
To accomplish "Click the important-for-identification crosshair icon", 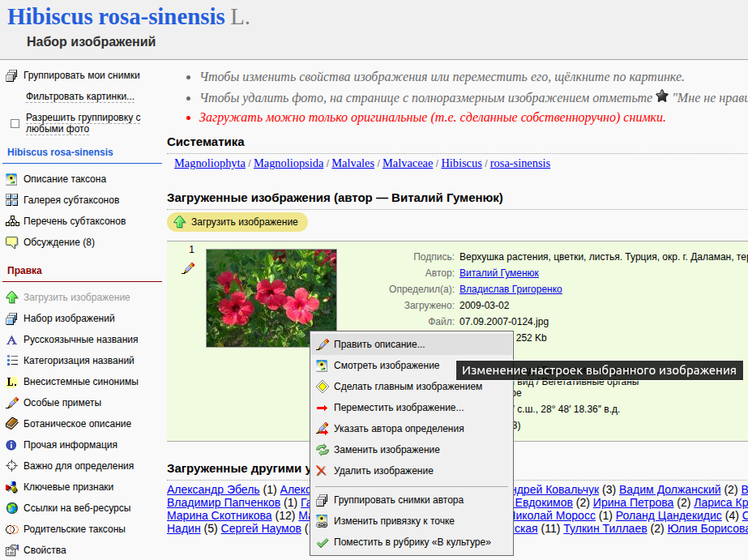I will [x=11, y=466].
